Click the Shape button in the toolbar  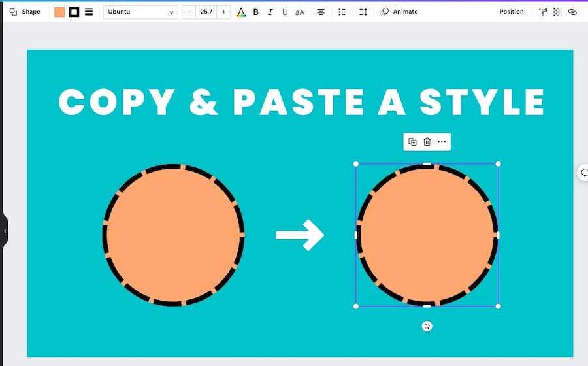click(25, 12)
